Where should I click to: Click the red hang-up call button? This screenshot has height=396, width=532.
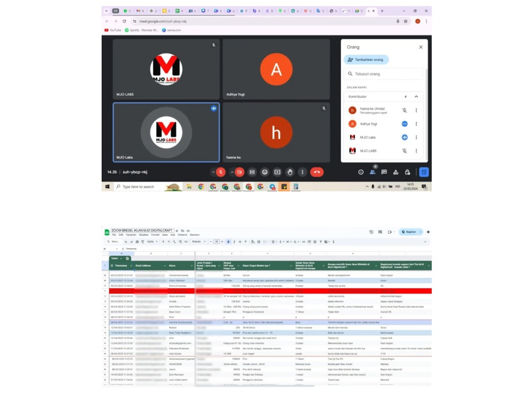(x=316, y=172)
